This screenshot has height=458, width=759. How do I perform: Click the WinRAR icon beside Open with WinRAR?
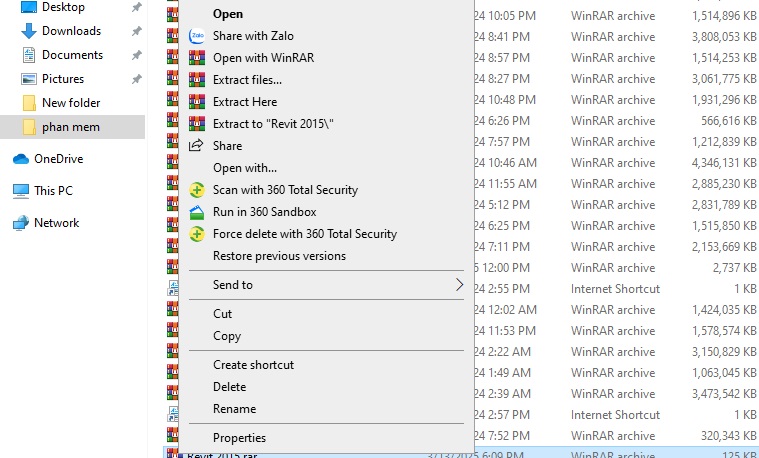click(x=198, y=58)
